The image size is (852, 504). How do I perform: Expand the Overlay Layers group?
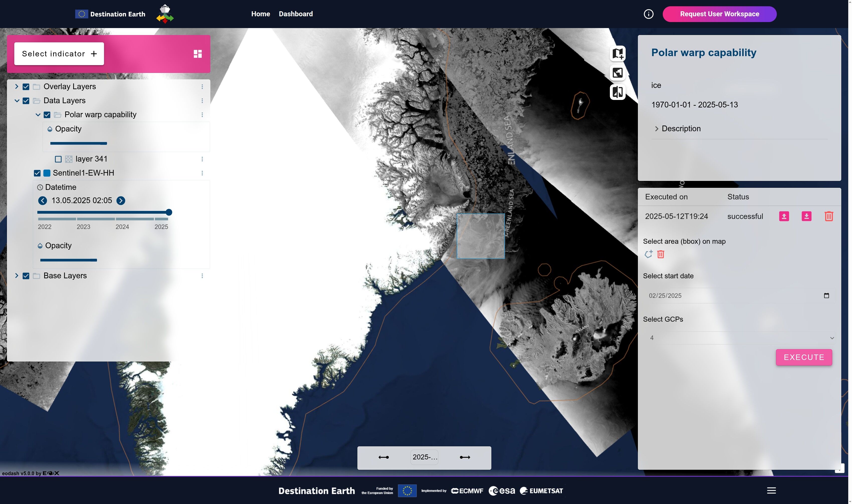(16, 87)
